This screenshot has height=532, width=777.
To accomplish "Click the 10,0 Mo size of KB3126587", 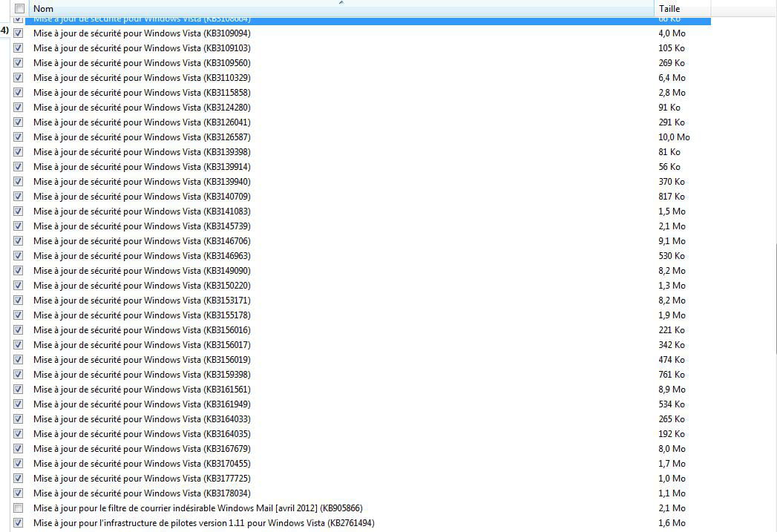I will point(674,137).
